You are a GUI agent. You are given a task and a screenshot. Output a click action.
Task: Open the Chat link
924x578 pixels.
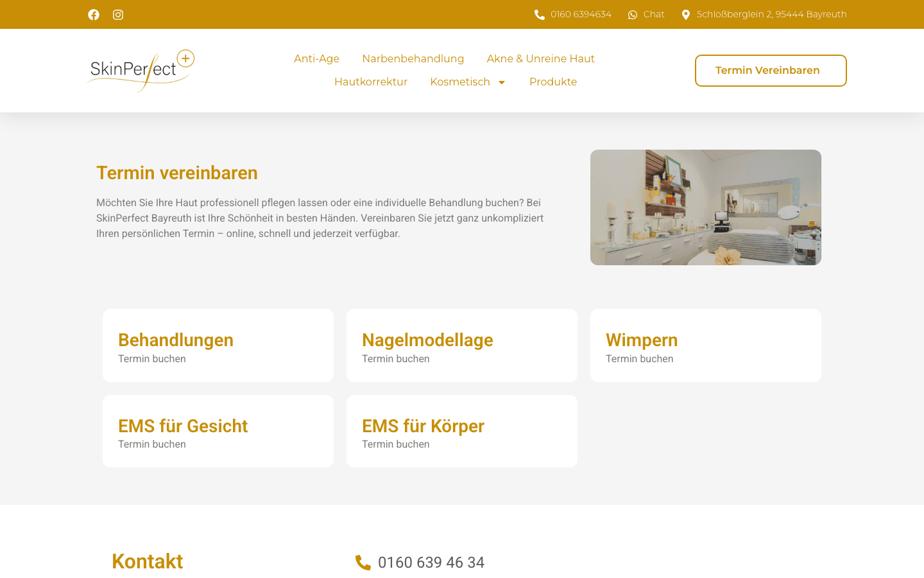654,14
